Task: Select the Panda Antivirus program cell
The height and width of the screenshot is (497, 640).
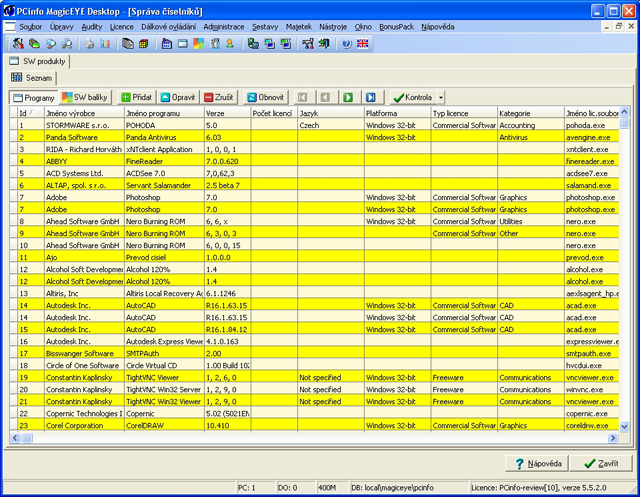Action: 164,138
